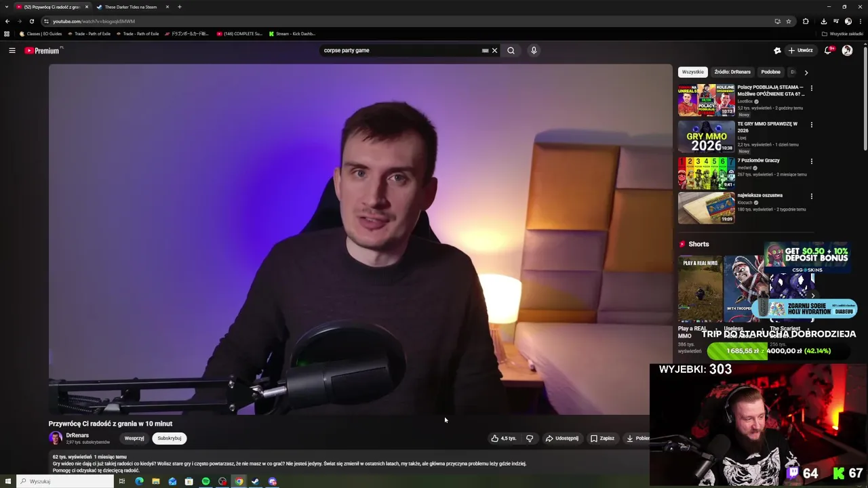The width and height of the screenshot is (868, 488).
Task: Clear the search query with the X
Action: (494, 50)
